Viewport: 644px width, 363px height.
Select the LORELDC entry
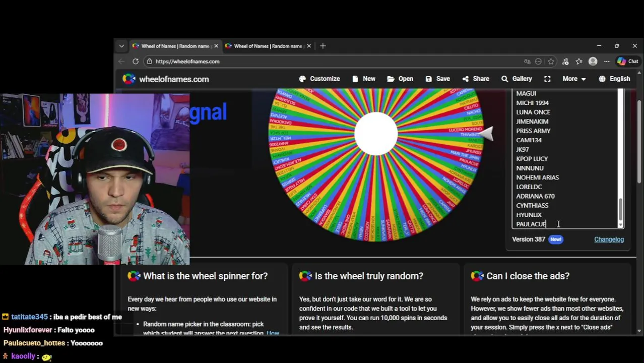[x=529, y=187]
